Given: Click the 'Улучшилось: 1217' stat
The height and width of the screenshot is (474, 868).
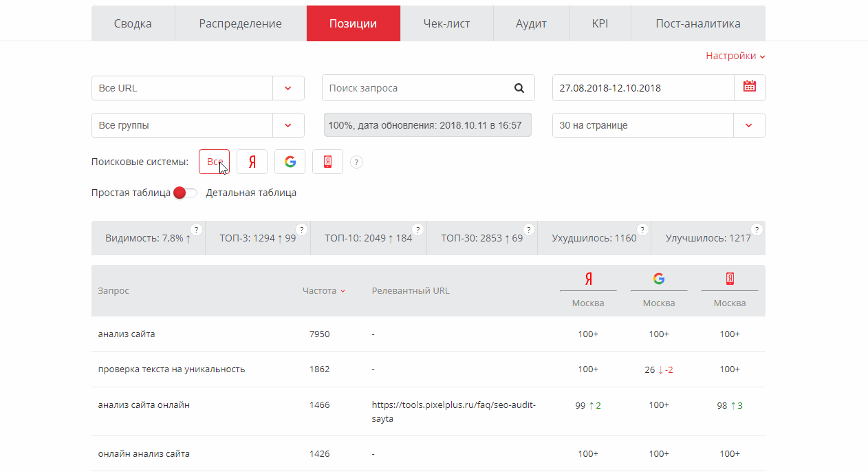Looking at the screenshot, I should pos(708,238).
